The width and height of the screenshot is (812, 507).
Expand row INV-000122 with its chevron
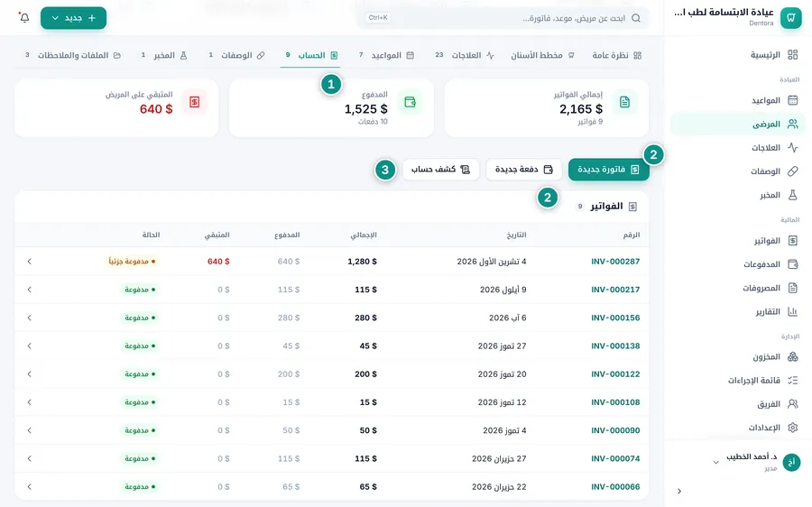29,373
